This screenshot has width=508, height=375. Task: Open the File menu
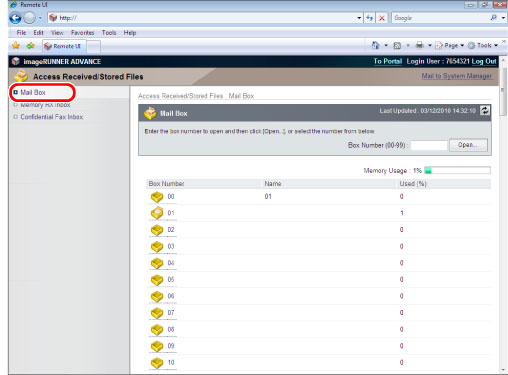pos(21,33)
